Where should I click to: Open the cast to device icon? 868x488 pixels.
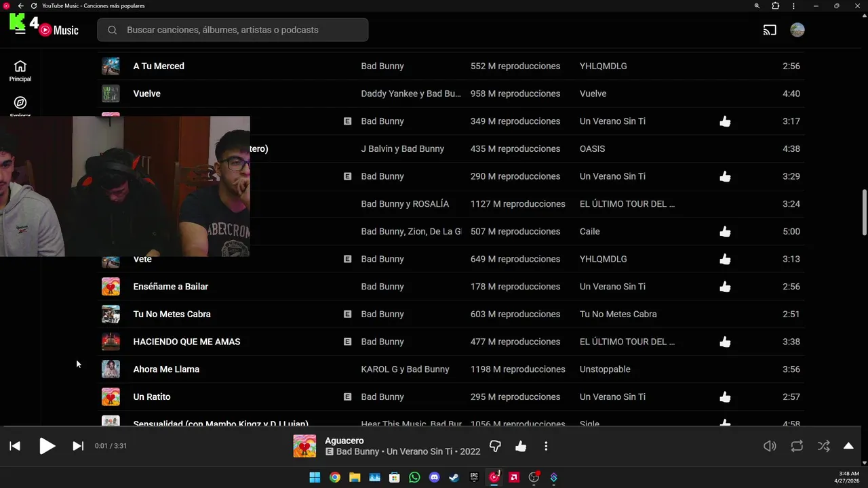pyautogui.click(x=770, y=30)
